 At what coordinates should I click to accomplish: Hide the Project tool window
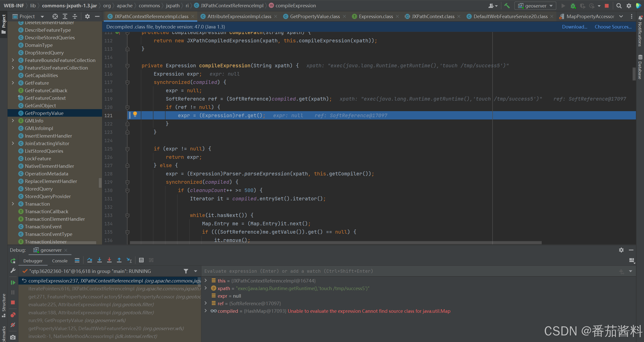[x=97, y=16]
